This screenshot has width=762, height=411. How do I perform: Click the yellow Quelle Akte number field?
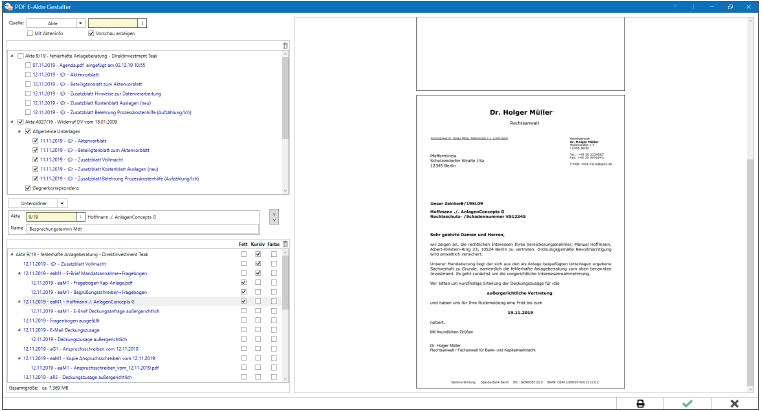pyautogui.click(x=113, y=23)
